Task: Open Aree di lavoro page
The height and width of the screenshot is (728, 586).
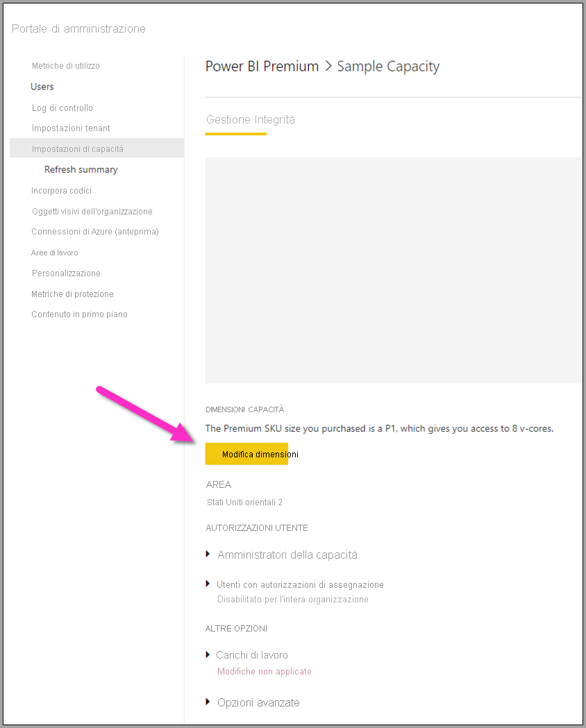Action: coord(55,253)
